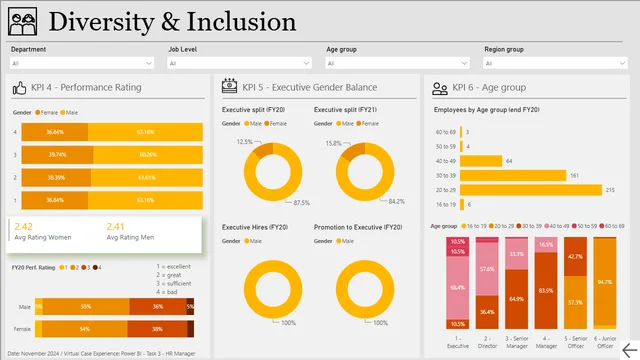Viewport: 640px width, 360px height.
Task: Click the 57.3% segment in Senior Officer column
Action: tap(575, 302)
